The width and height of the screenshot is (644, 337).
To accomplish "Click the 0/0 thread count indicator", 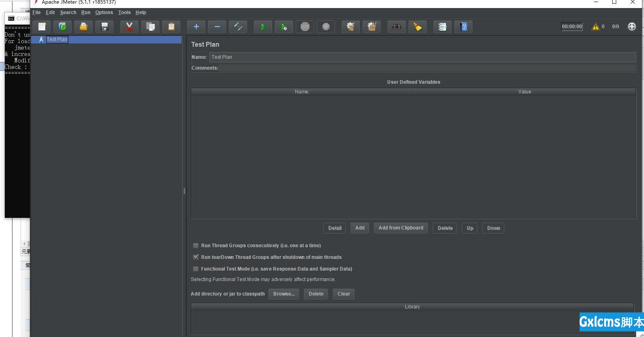I will coord(615,27).
